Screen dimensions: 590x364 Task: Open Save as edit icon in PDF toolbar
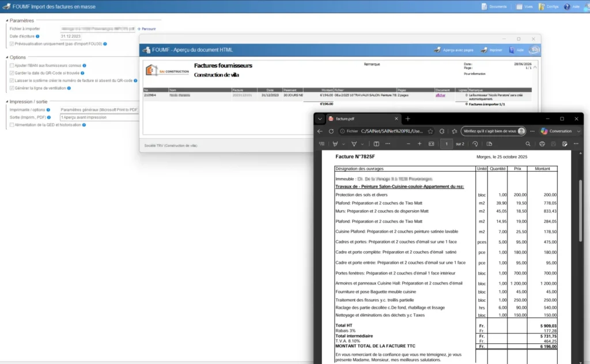point(565,143)
